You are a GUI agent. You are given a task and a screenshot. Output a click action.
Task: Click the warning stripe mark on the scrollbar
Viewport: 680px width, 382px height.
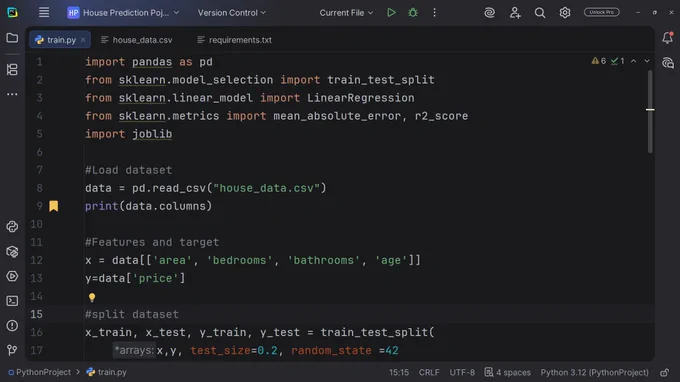pos(650,110)
